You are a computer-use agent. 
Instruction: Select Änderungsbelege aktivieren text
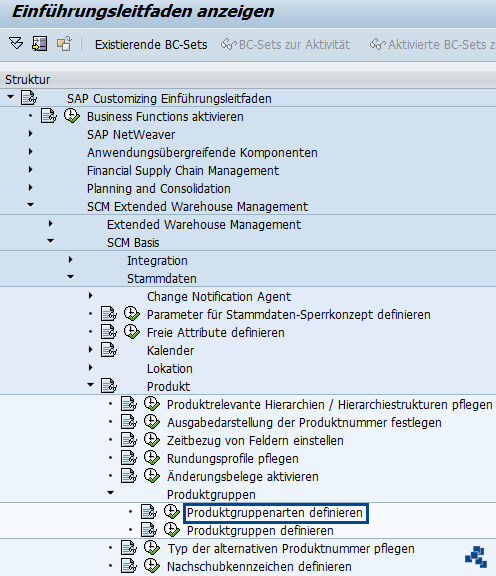pyautogui.click(x=242, y=476)
